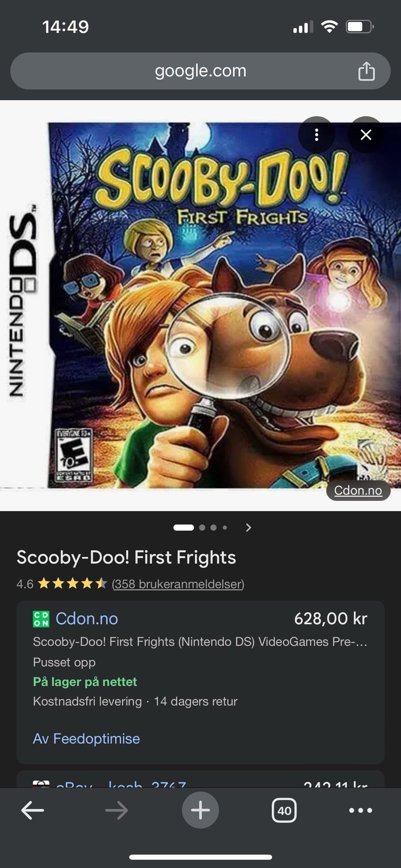Tap the forward navigation arrow
The image size is (401, 868).
pos(117,810)
